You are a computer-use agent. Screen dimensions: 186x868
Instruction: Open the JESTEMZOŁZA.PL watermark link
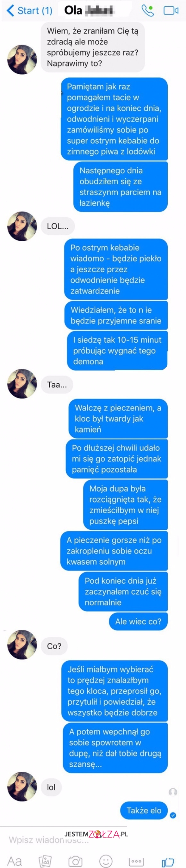pos(96,834)
